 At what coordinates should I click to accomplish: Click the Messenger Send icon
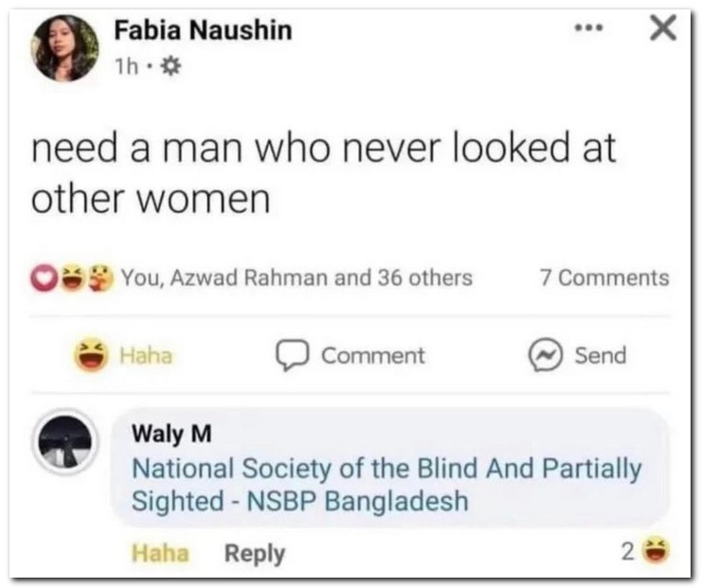point(544,356)
